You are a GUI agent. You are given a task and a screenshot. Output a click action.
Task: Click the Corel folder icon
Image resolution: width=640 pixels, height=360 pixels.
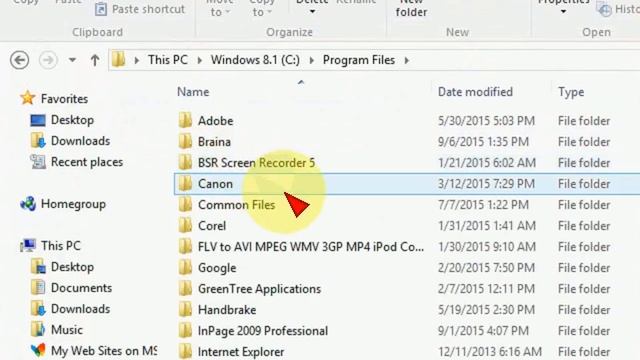pos(185,225)
